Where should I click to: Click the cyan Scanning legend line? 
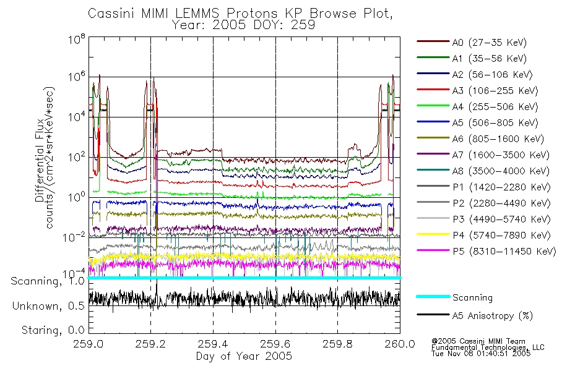(x=433, y=296)
